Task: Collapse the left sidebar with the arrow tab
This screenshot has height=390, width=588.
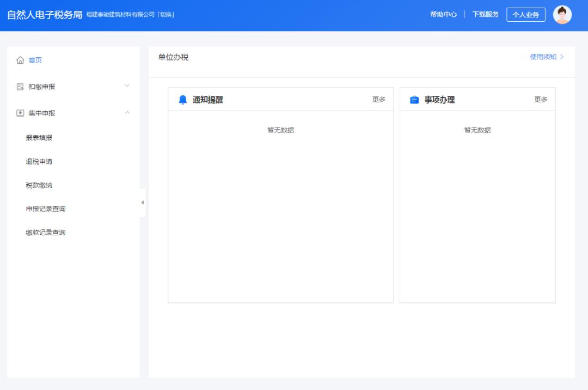Action: click(x=143, y=202)
